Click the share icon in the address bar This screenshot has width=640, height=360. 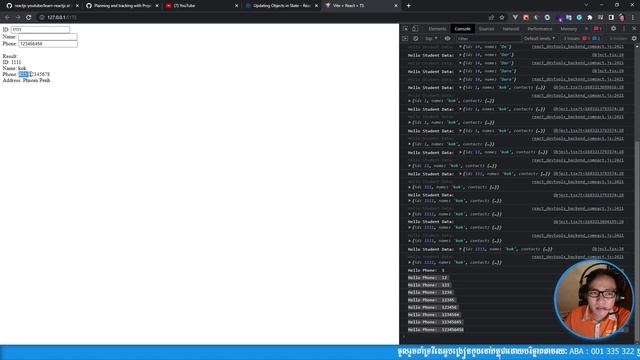[x=491, y=17]
